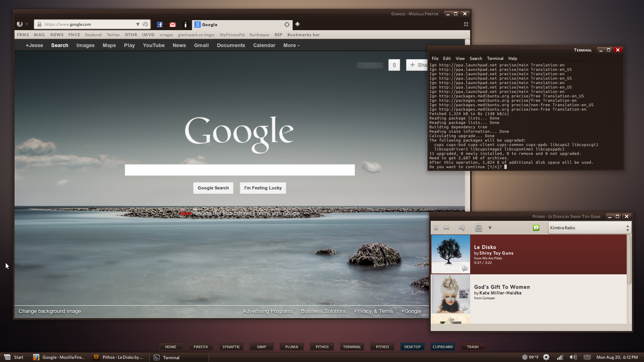Open Privacy & Terms link
The image size is (644, 362).
click(x=374, y=311)
